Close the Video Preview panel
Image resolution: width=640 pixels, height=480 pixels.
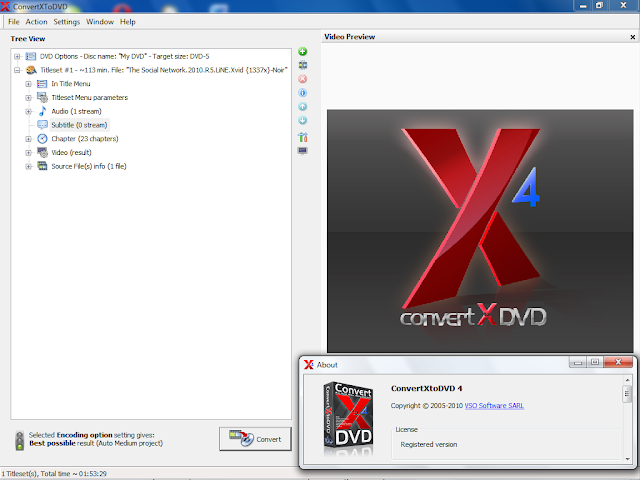633,37
